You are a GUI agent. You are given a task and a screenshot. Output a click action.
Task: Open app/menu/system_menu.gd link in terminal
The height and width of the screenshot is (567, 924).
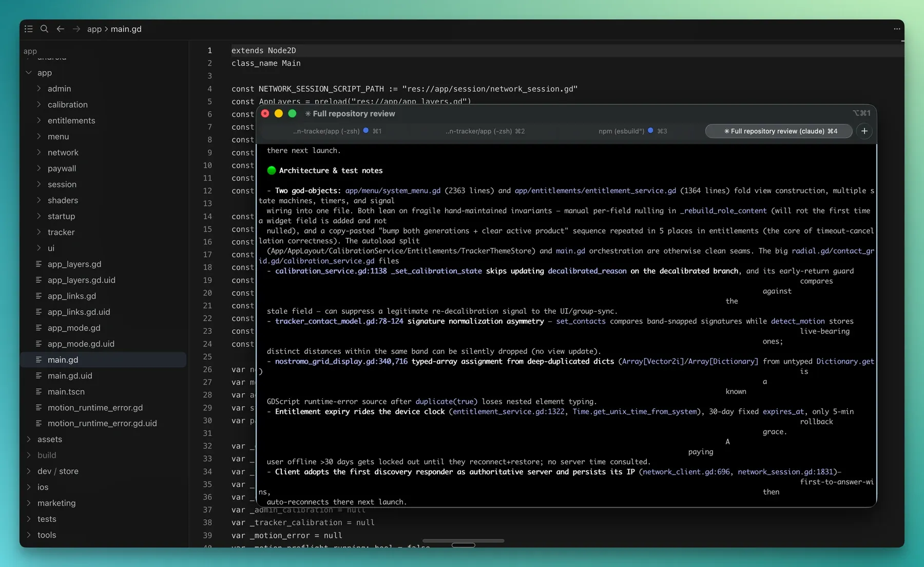[393, 191]
